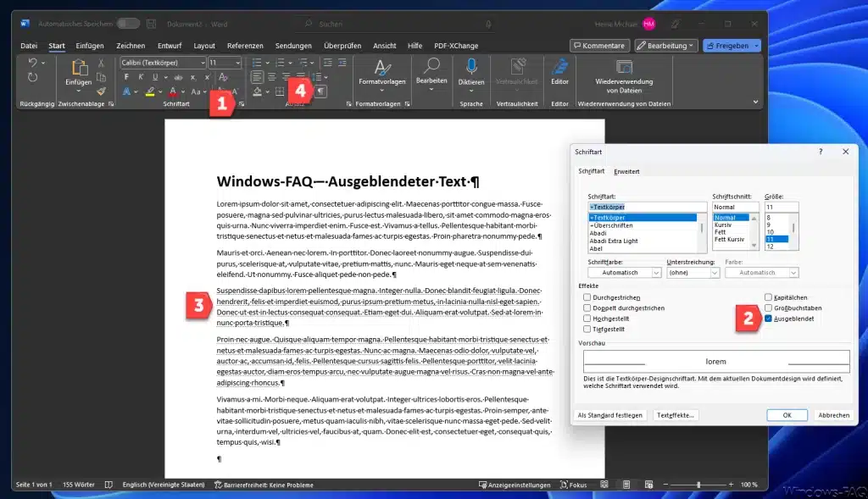Viewport: 868px width, 499px height.
Task: Click OK in Schriftart dialog
Action: 787,415
